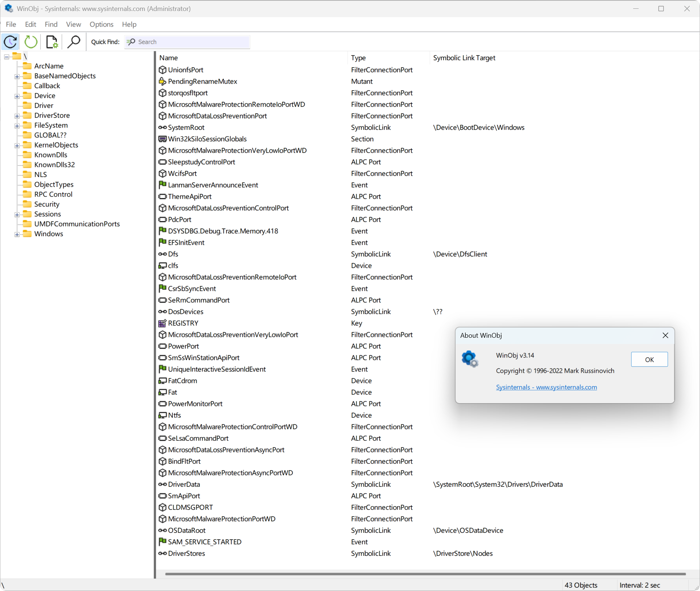The height and width of the screenshot is (591, 700).
Task: Click the flag icon beside SAM_SERVICE_STARTED
Action: point(163,542)
